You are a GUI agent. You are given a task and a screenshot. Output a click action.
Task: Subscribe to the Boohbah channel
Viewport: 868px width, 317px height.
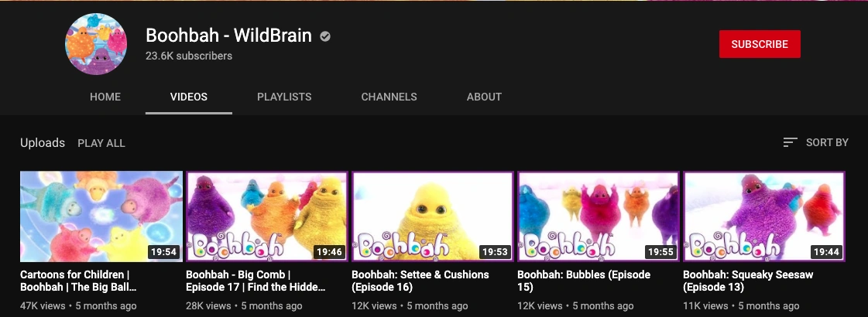pyautogui.click(x=760, y=44)
